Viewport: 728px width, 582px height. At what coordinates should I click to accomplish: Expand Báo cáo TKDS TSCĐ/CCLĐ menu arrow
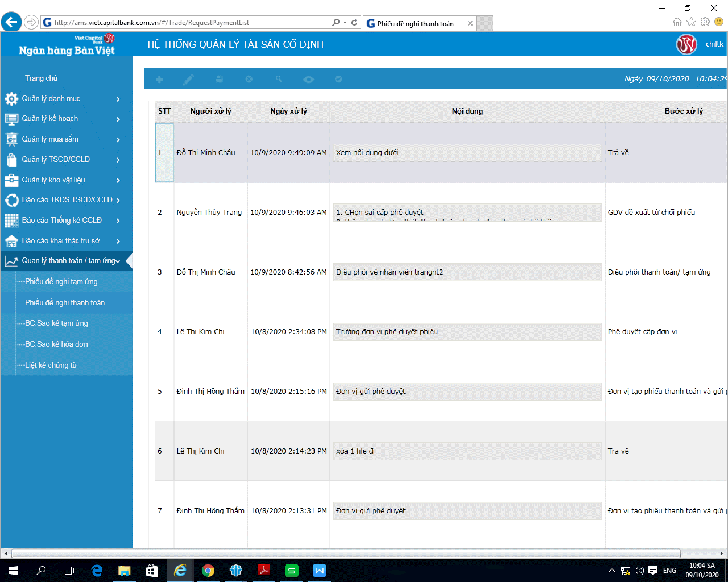[x=118, y=201]
